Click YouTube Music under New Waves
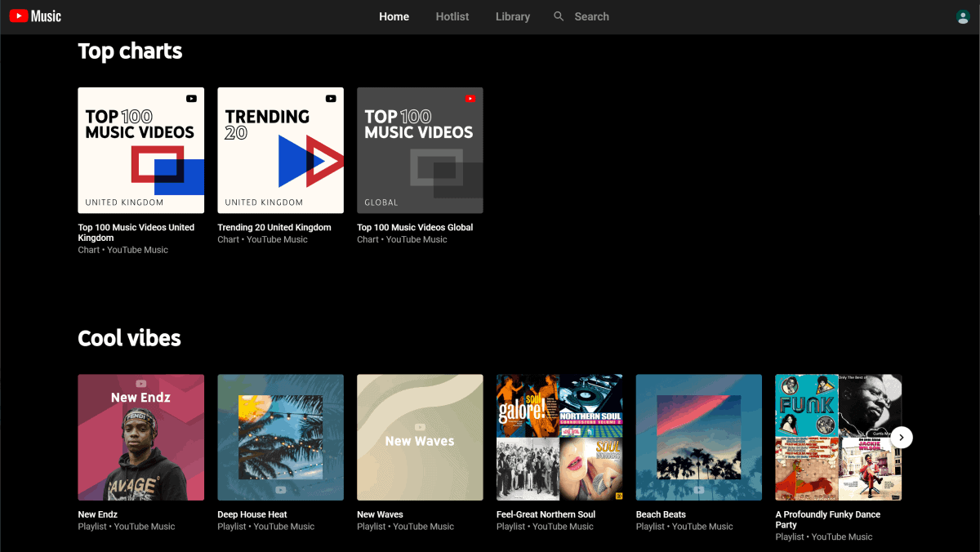 (x=424, y=527)
